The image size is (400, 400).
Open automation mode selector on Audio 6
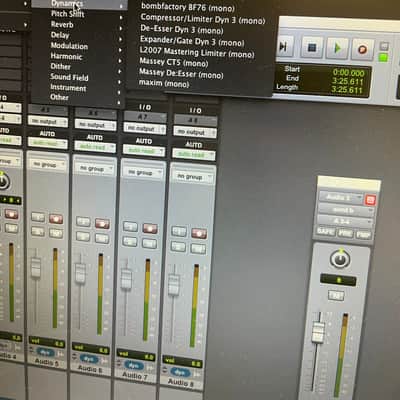95,147
